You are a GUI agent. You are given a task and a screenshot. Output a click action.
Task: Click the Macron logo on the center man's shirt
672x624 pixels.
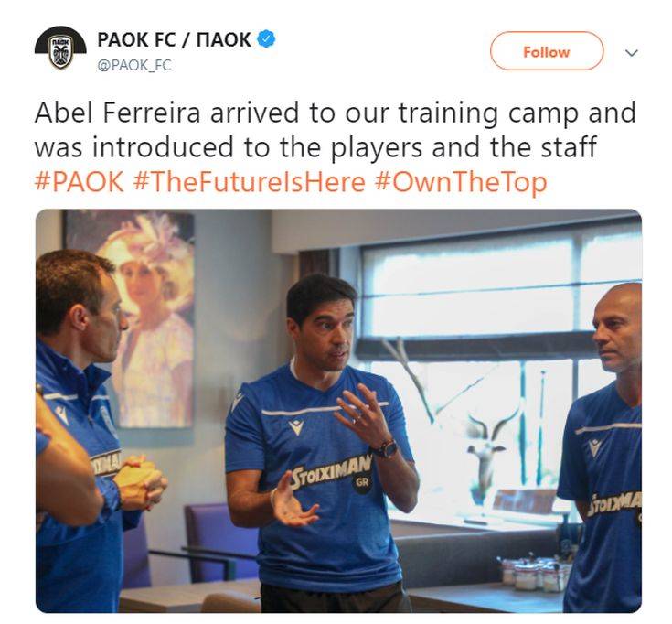pyautogui.click(x=295, y=426)
